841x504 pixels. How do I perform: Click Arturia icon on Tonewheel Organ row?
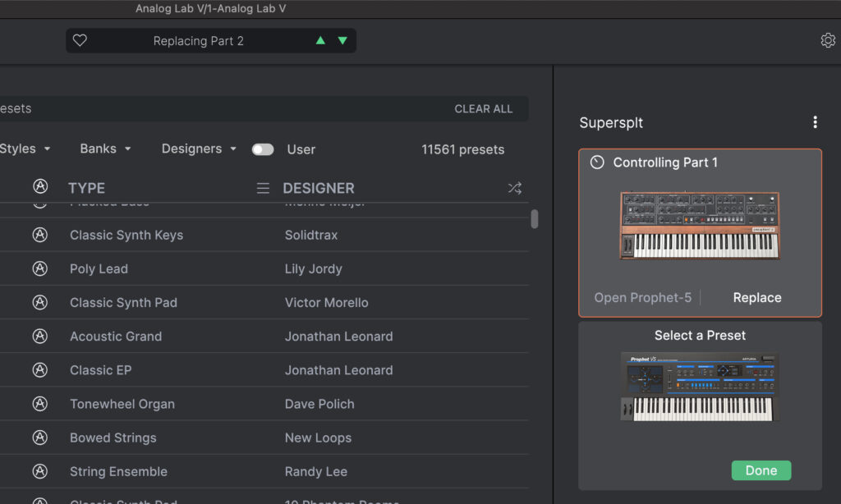coord(40,404)
